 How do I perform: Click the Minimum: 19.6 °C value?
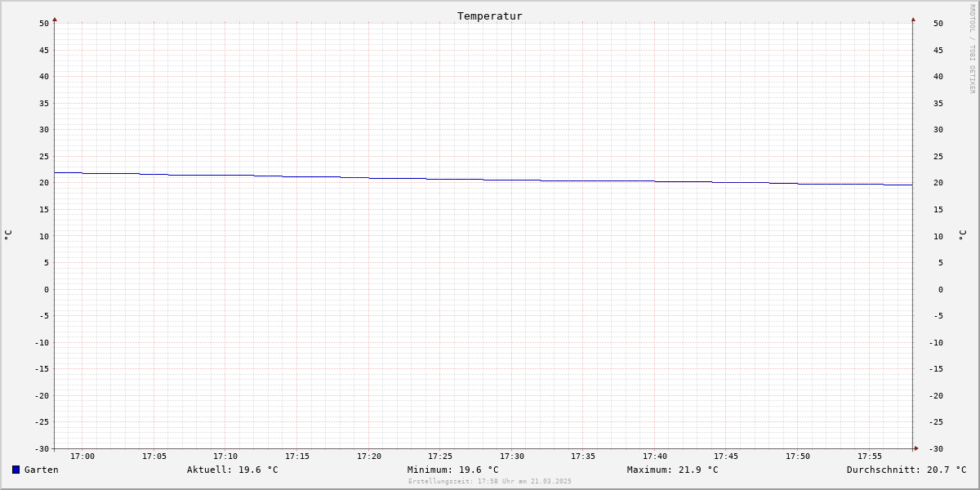(453, 470)
